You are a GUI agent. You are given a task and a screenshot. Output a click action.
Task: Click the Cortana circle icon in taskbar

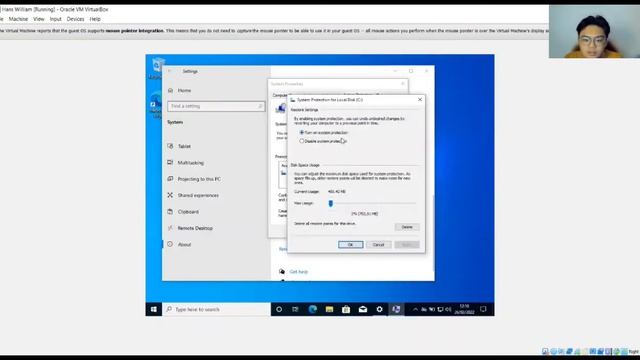coord(279,309)
